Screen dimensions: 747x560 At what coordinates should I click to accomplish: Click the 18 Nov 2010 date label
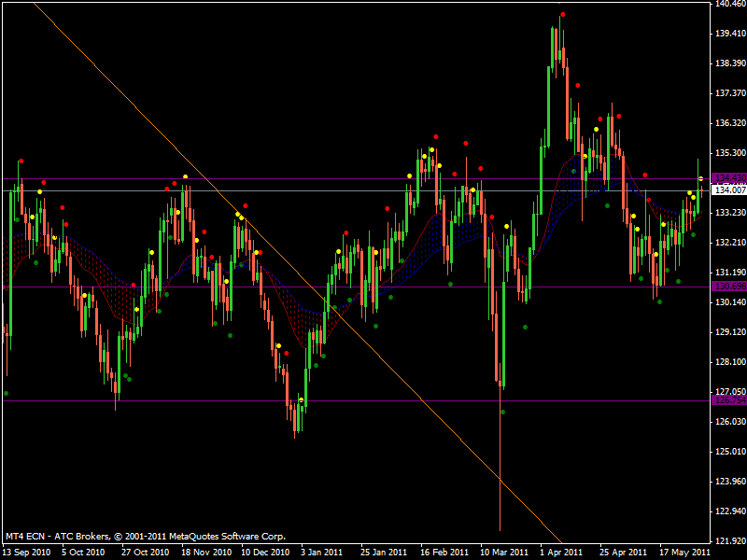[205, 553]
